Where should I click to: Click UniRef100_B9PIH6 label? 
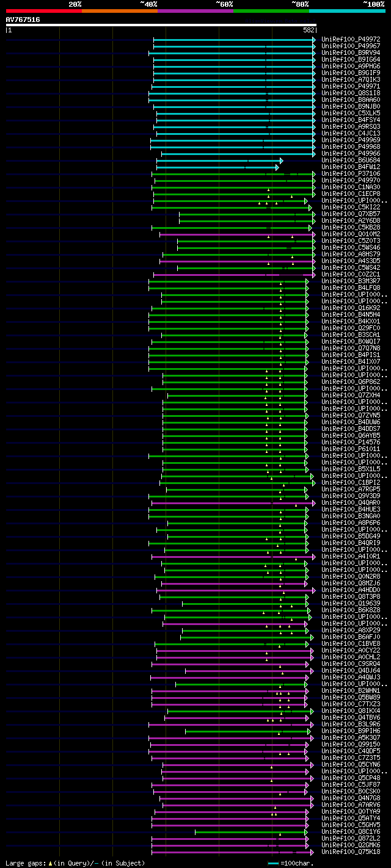pos(351,731)
